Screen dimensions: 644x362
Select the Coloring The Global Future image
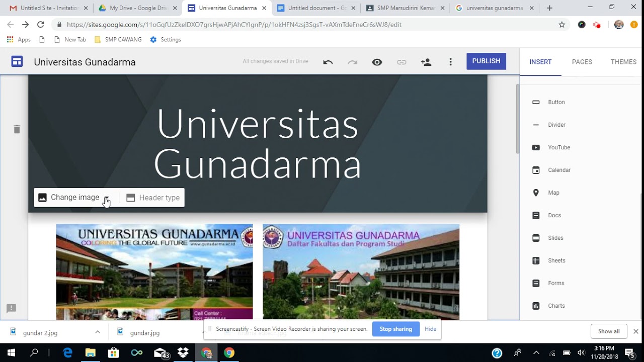click(154, 272)
